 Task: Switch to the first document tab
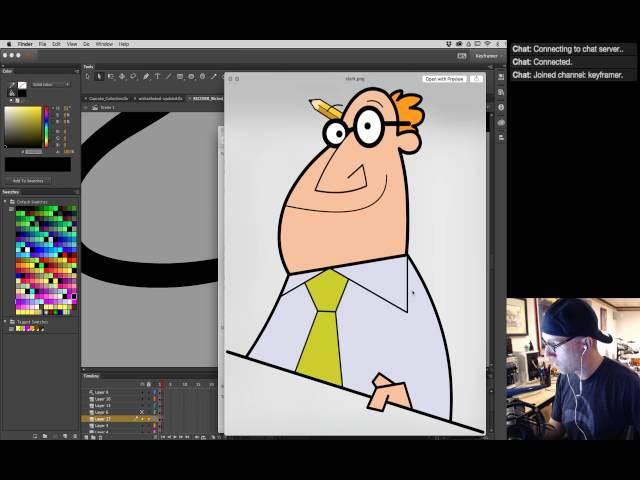pyautogui.click(x=107, y=98)
